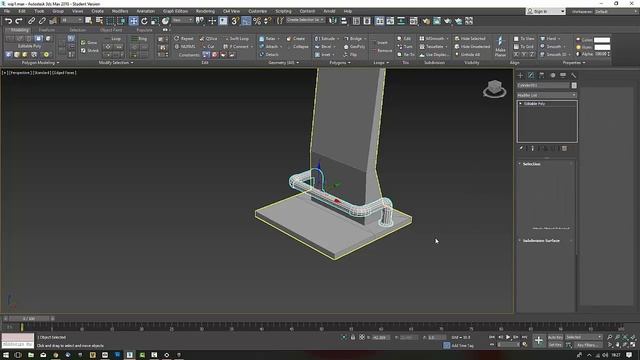The height and width of the screenshot is (360, 640).
Task: Click the Cut tool in Edit panel
Action: (208, 47)
